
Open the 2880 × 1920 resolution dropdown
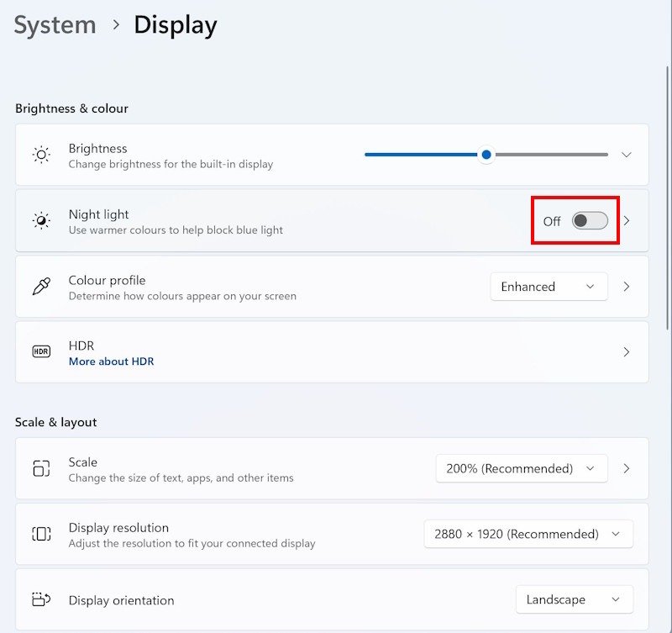(x=528, y=534)
